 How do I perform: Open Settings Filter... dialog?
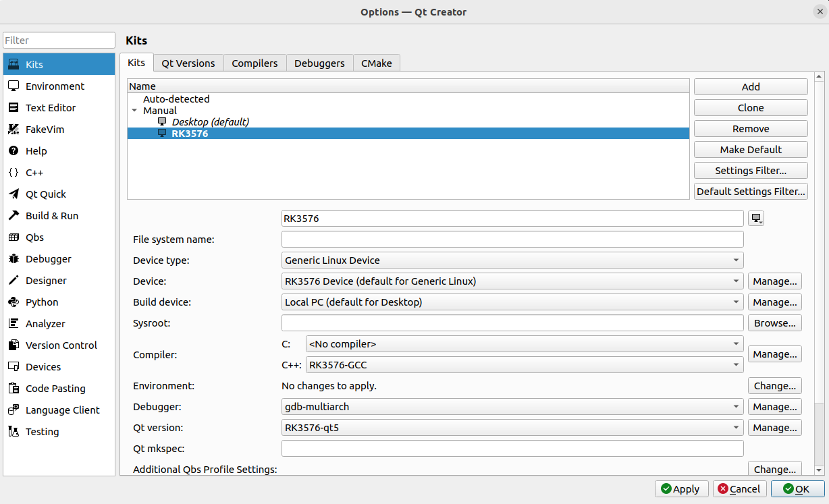751,171
